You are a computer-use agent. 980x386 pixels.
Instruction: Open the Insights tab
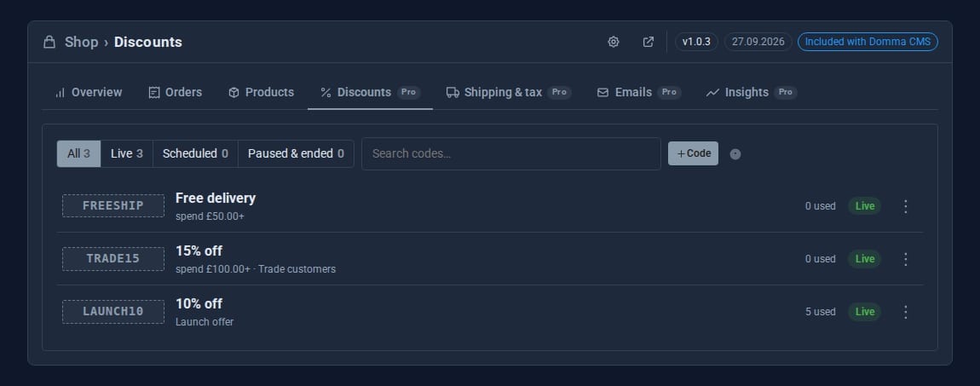(x=752, y=92)
